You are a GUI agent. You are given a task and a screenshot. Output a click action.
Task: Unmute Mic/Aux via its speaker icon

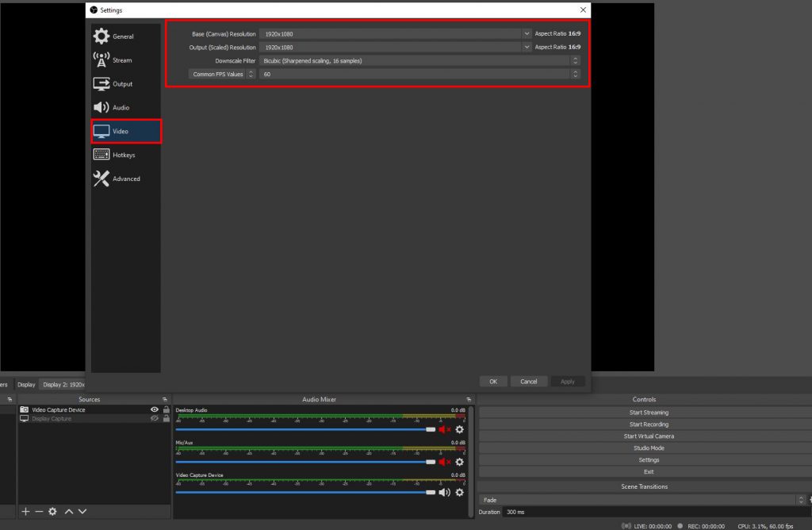pyautogui.click(x=444, y=462)
